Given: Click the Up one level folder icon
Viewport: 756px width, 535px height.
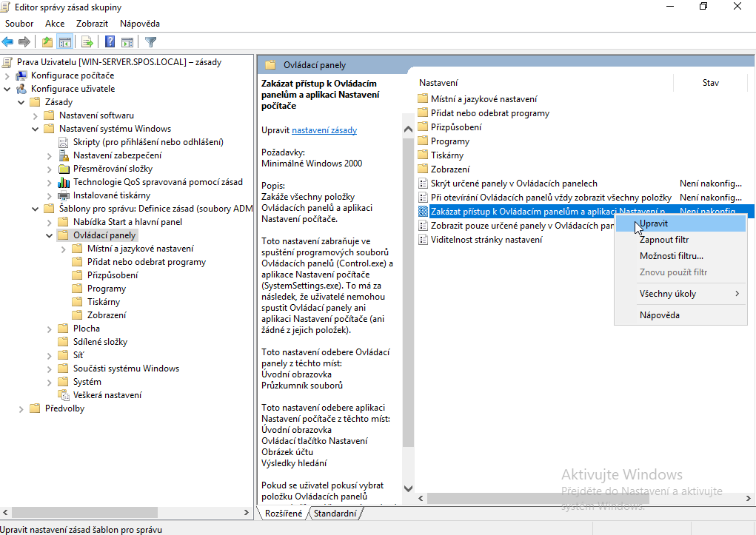Looking at the screenshot, I should [48, 42].
